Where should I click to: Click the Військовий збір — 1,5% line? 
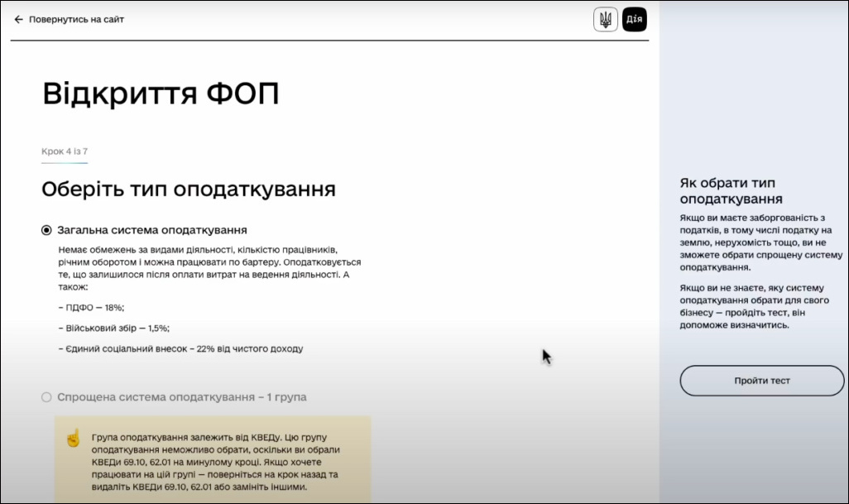pyautogui.click(x=113, y=328)
